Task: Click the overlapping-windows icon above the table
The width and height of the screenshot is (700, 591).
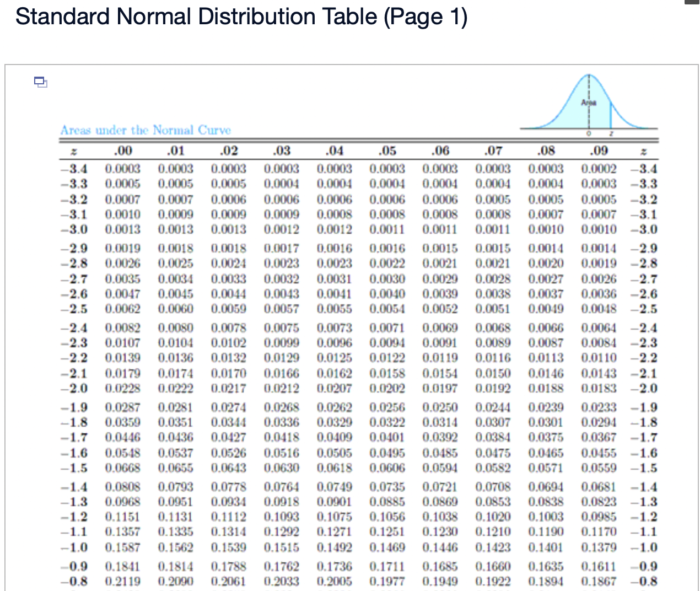Action: [40, 82]
